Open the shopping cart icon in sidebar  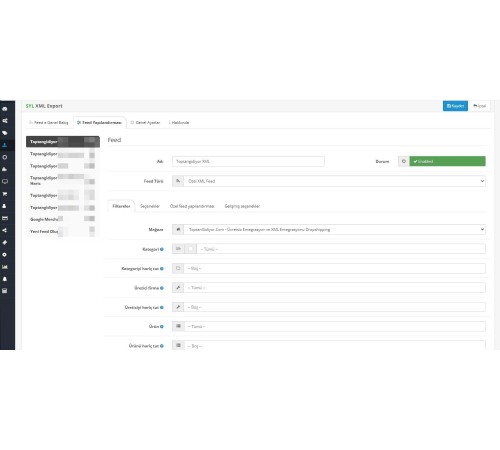point(5,194)
